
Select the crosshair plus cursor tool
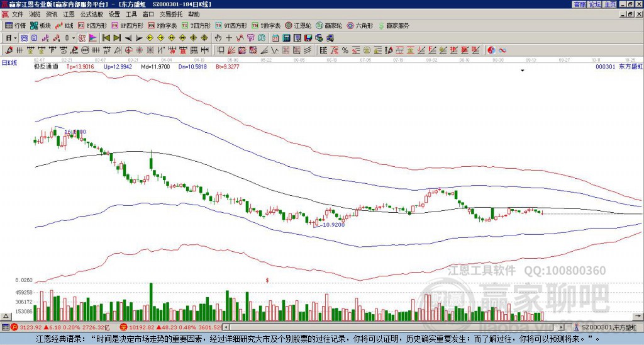pyautogui.click(x=229, y=38)
